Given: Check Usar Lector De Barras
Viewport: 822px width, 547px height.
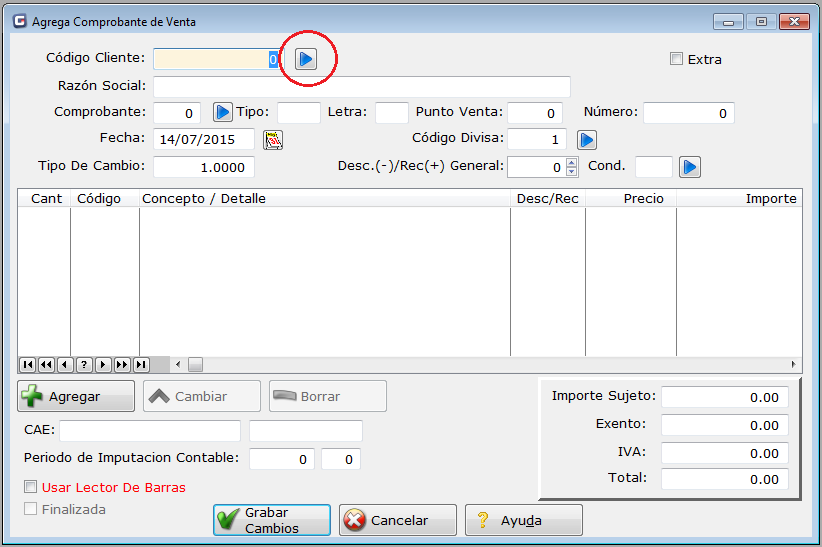Looking at the screenshot, I should click(x=31, y=488).
